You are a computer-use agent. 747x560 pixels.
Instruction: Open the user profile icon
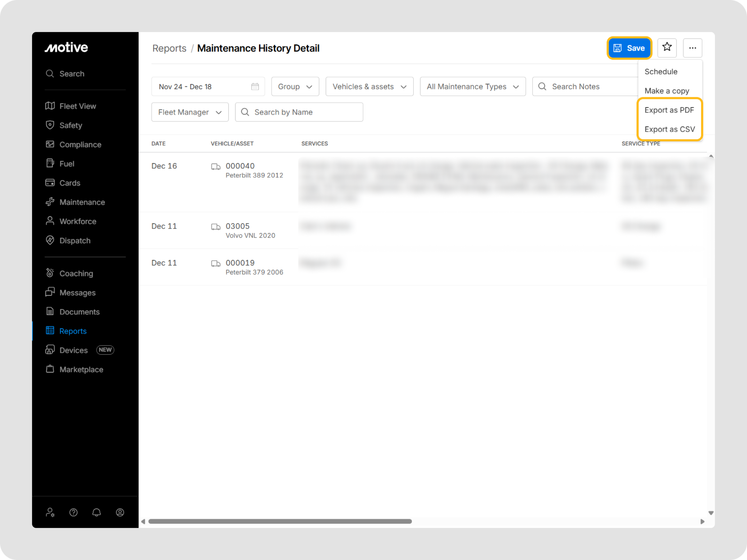[x=120, y=513]
